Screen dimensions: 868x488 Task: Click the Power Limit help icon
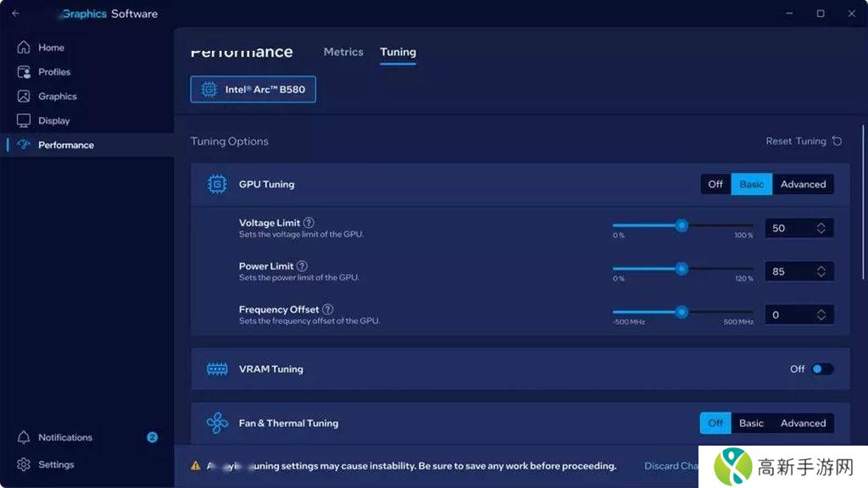[x=302, y=266]
